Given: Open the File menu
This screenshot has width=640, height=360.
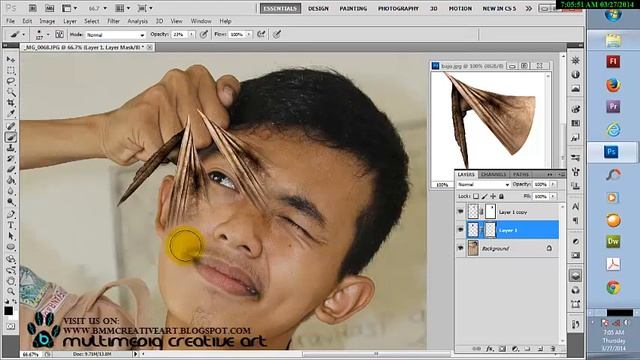Looking at the screenshot, I should pos(10,21).
